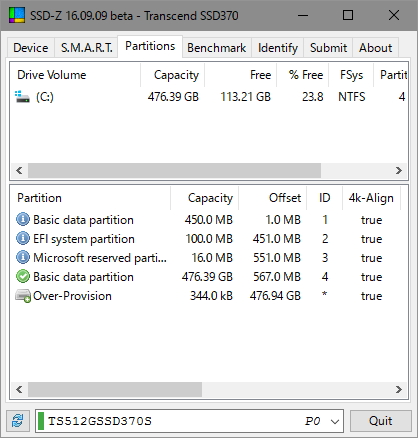Click the Partition column header in lower list
418x438 pixels.
pos(90,198)
